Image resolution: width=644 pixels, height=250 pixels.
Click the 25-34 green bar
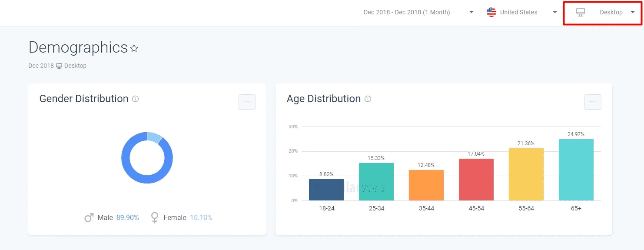376,182
